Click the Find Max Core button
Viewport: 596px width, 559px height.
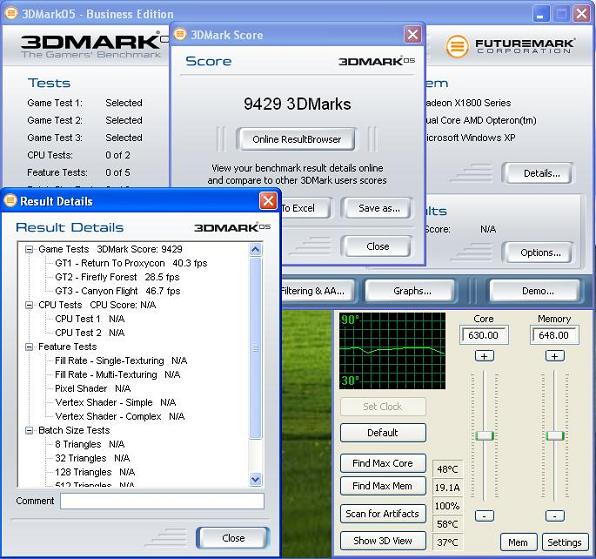382,463
